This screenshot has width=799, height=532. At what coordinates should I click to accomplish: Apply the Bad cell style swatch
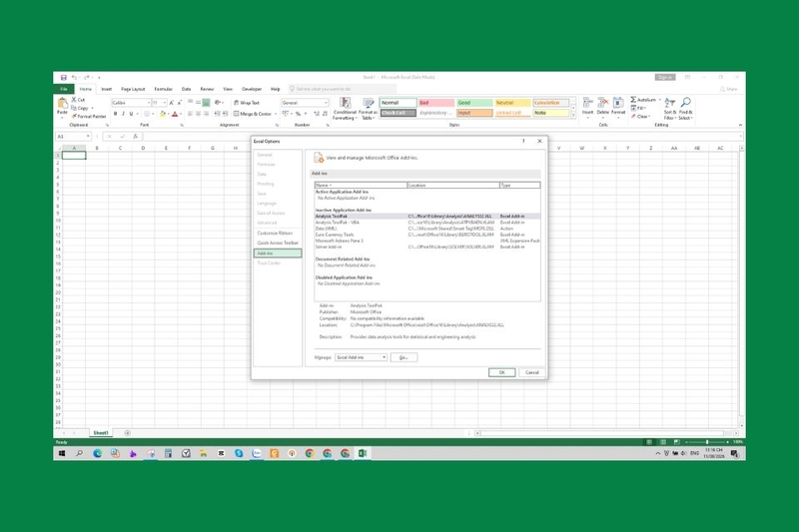(x=436, y=103)
